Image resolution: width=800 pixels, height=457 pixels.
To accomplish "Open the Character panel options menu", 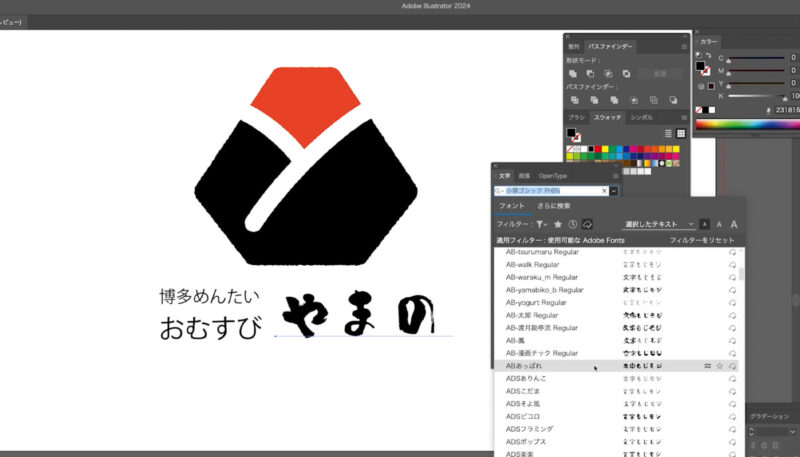I will click(616, 176).
